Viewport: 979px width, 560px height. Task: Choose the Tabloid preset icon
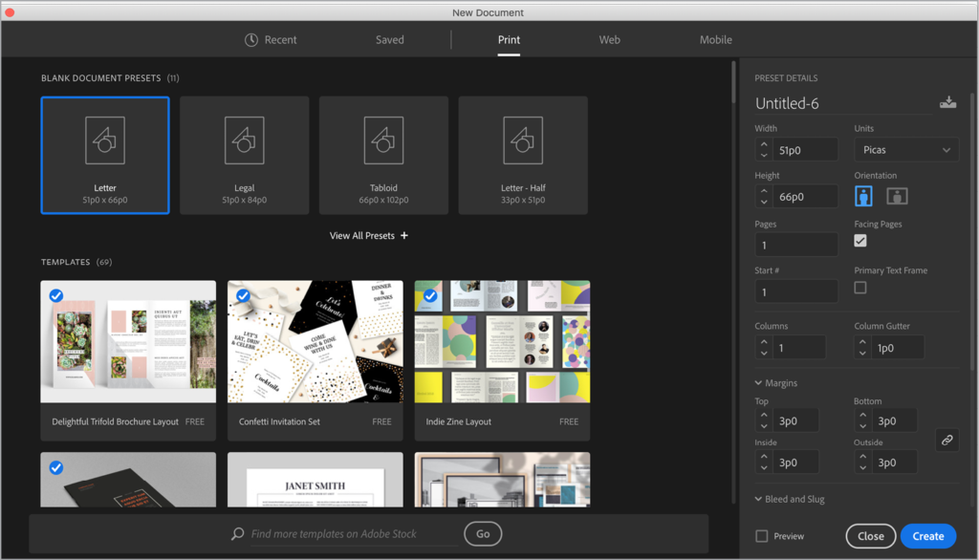383,140
